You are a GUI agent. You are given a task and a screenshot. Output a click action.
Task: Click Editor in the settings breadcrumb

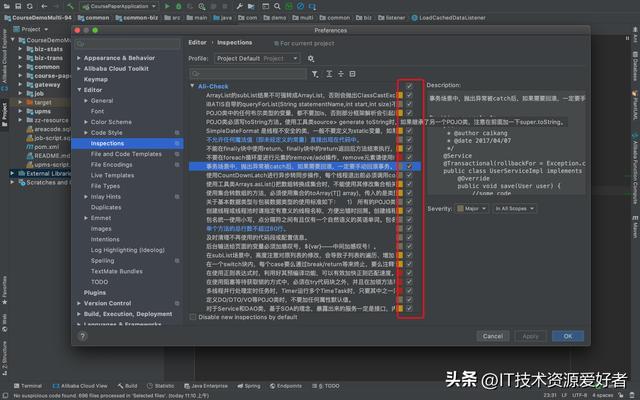[x=198, y=42]
